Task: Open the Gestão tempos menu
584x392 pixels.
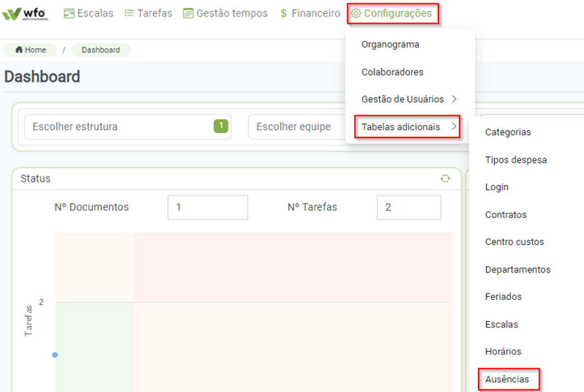Action: 225,13
